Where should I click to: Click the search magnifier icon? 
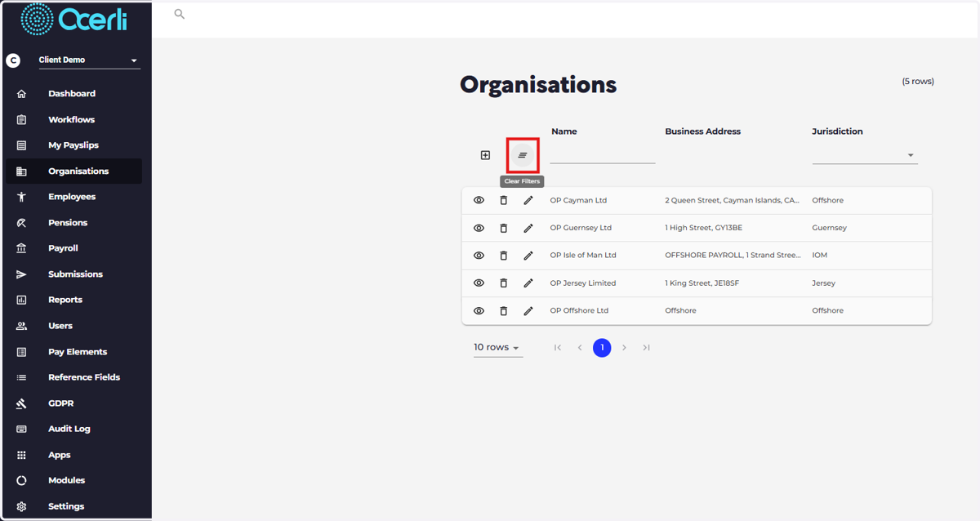click(x=180, y=14)
